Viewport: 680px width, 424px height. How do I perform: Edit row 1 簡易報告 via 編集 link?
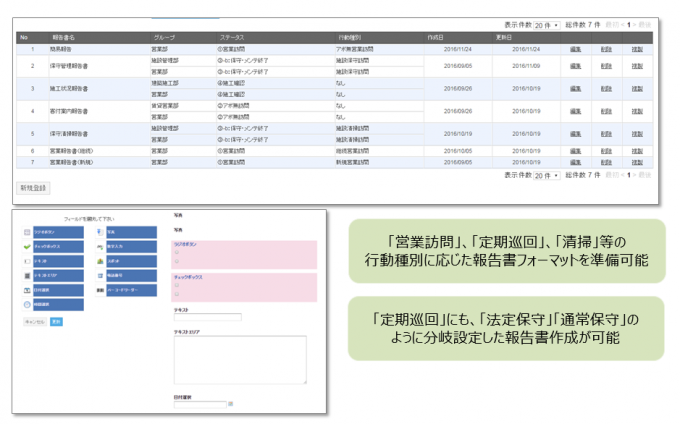click(x=575, y=49)
